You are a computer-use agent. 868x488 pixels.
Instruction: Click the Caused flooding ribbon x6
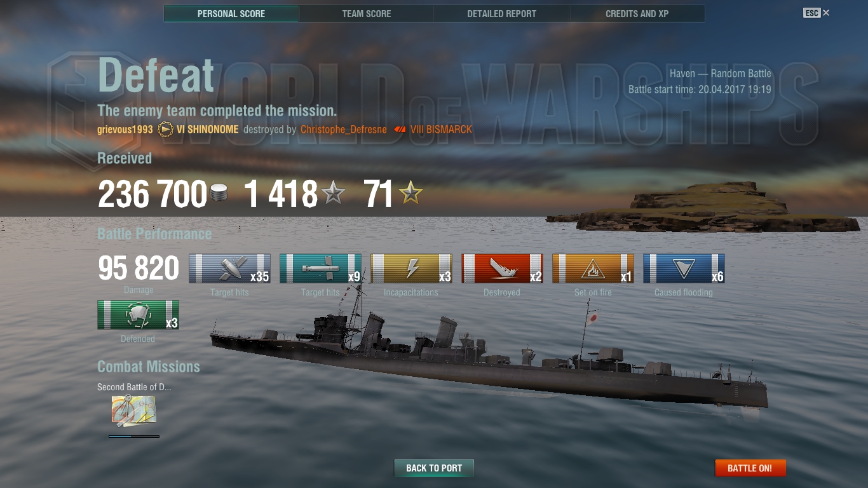point(684,268)
